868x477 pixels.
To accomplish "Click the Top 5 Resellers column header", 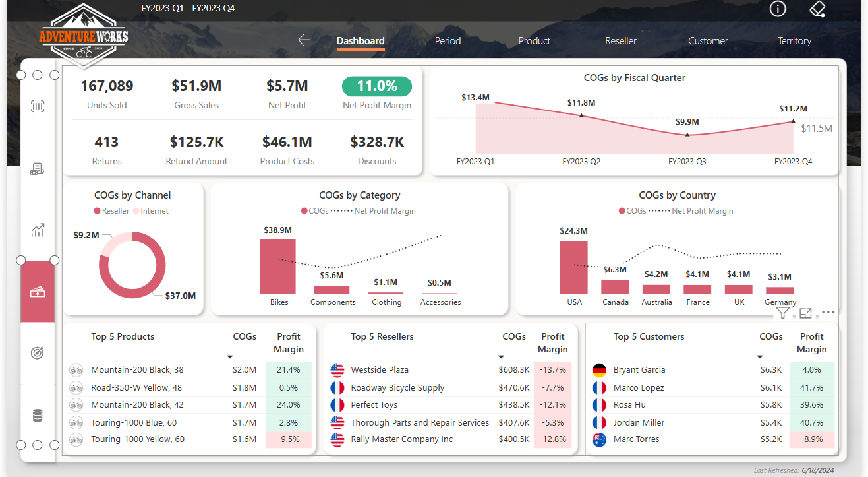I will (x=382, y=336).
